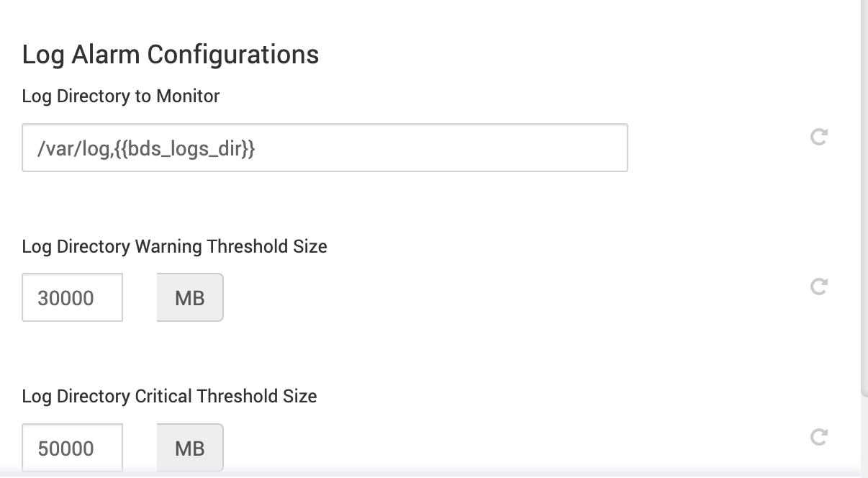Screen dimensions: 868x478
Task: Click the MB unit beside 50000
Action: [x=190, y=448]
